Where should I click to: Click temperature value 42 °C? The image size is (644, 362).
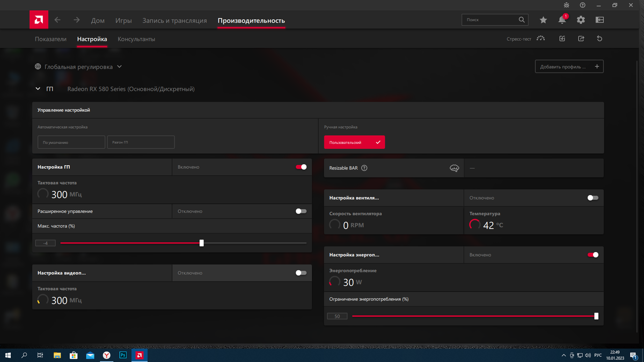[493, 226]
